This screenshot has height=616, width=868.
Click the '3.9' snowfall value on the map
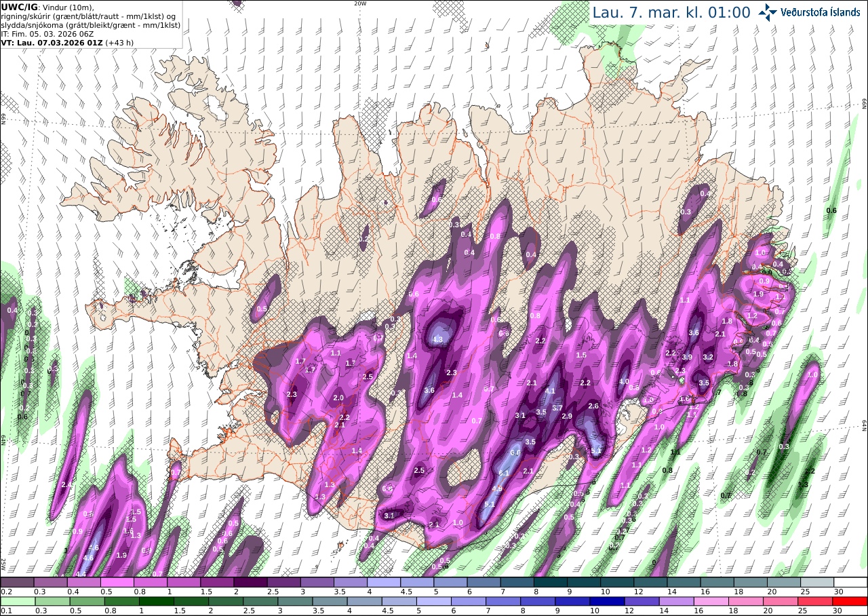(687, 358)
